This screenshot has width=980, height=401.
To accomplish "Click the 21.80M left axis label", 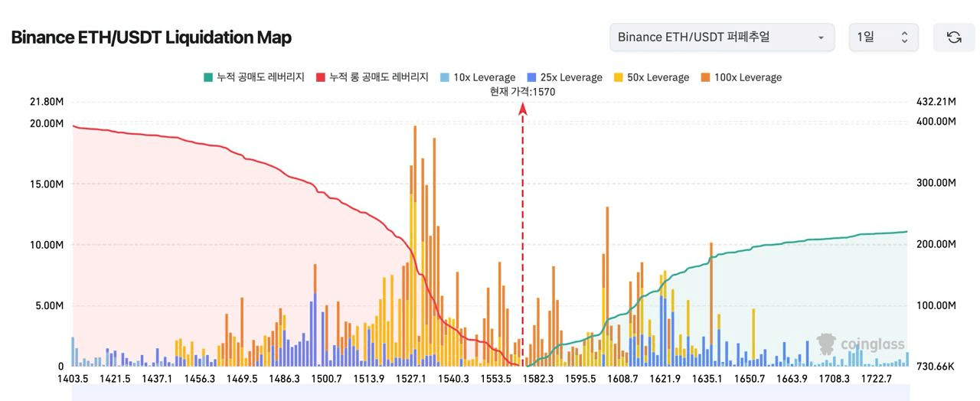I will coord(46,102).
